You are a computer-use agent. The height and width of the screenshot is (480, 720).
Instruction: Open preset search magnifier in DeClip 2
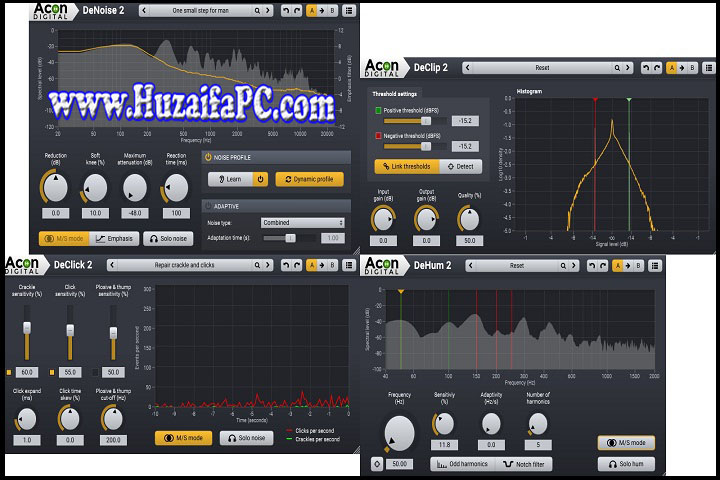click(617, 68)
